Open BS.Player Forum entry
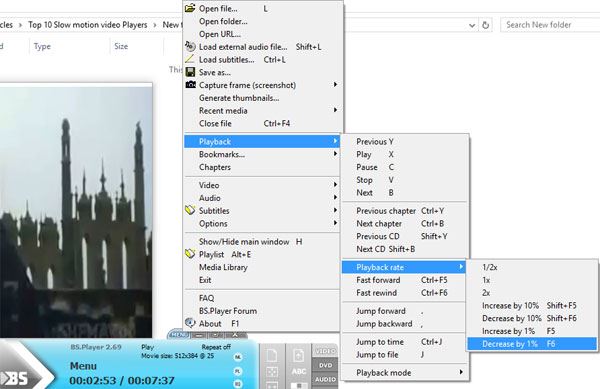Image resolution: width=600 pixels, height=389 pixels. coord(262,311)
